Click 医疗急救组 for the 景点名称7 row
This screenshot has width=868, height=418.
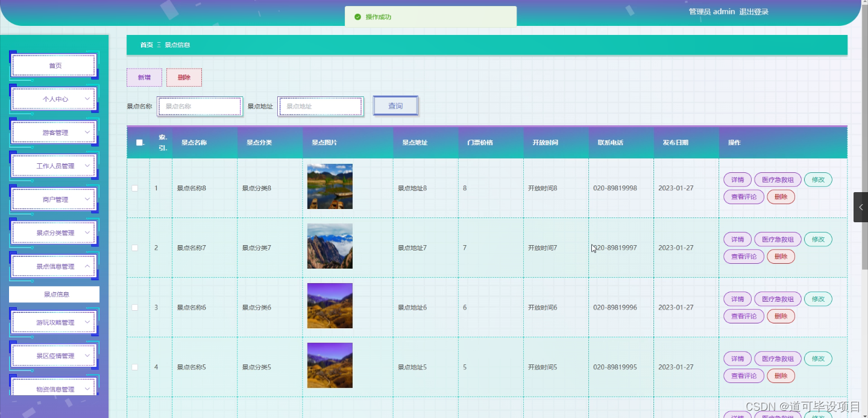778,239
